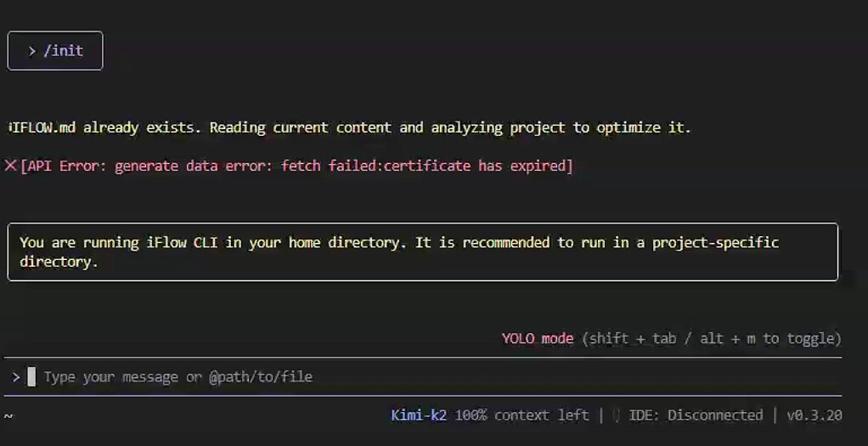Click the /init command text
Viewport: 868px width, 446px height.
tap(64, 51)
